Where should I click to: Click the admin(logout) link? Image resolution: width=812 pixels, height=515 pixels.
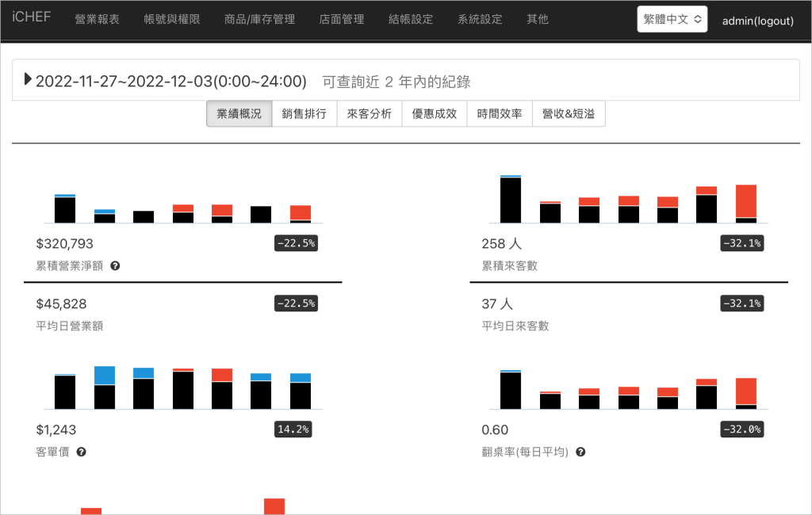tap(757, 21)
